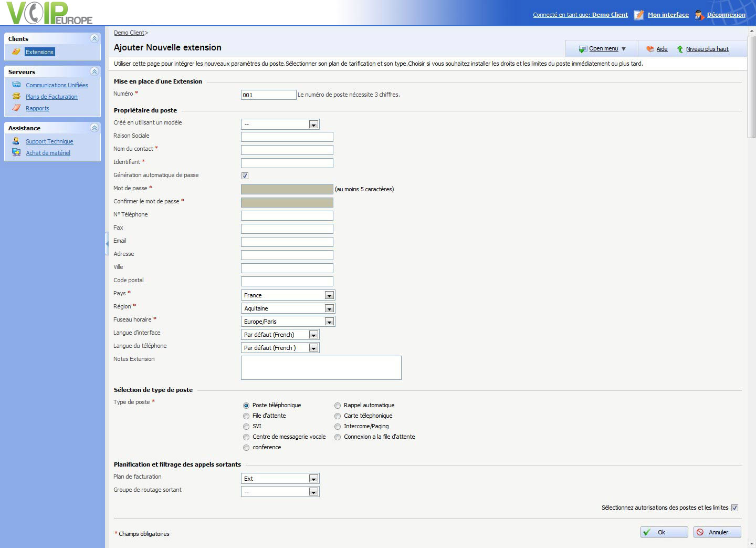The height and width of the screenshot is (548, 756).
Task: Collapse the Serveurs sidebar panel
Action: pos(94,71)
